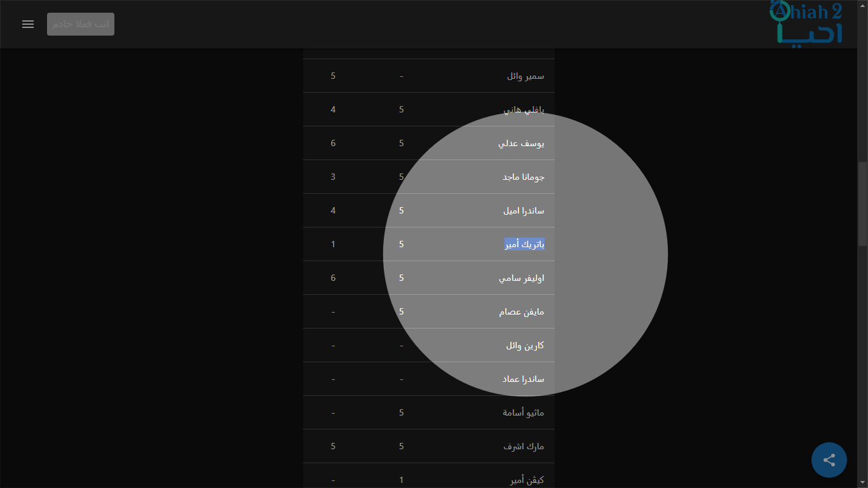Screen dimensions: 868x488
Task: Click the page's vertical scrollbar thumb
Action: (862, 203)
